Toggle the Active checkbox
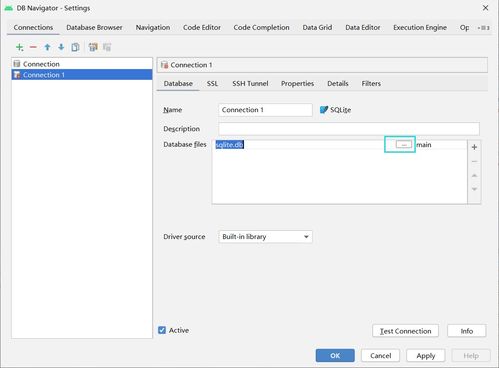Viewport: 499px width, 368px height. pos(162,330)
